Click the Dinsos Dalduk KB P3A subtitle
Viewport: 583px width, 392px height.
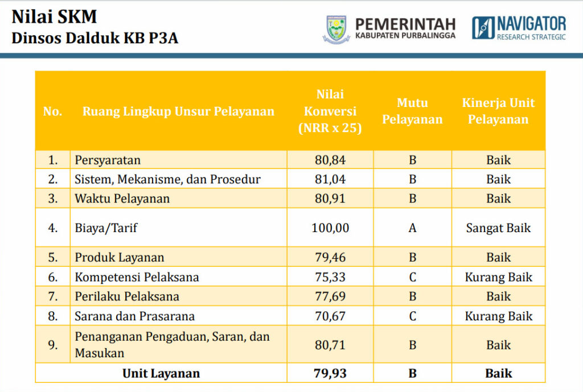[95, 39]
